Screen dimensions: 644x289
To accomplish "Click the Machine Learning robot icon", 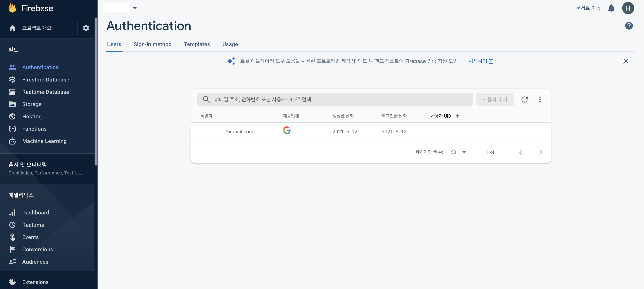I will [12, 141].
